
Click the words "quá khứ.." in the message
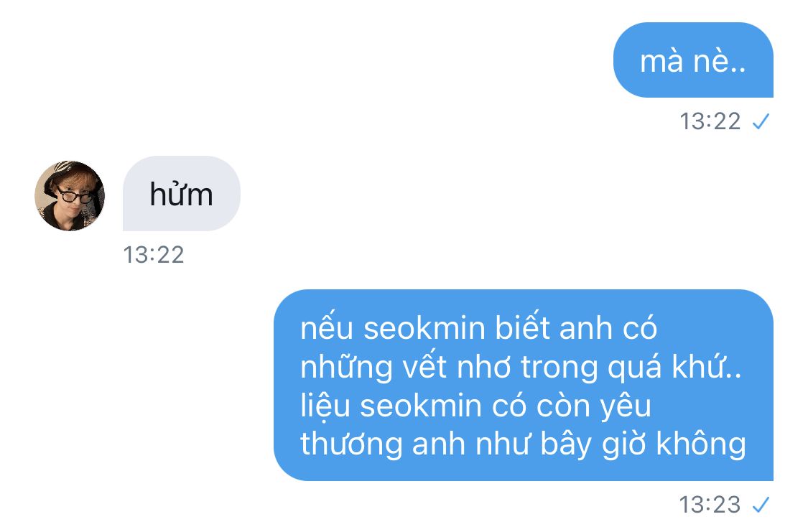click(675, 368)
